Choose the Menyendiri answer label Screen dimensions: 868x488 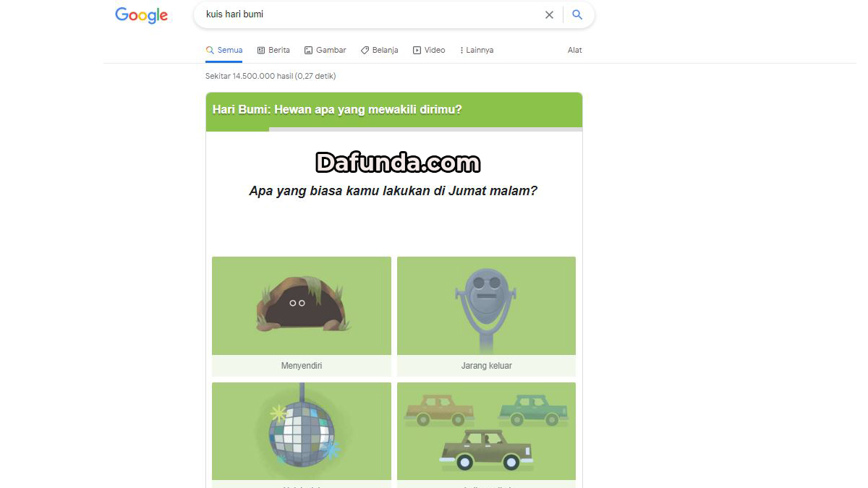tap(301, 366)
